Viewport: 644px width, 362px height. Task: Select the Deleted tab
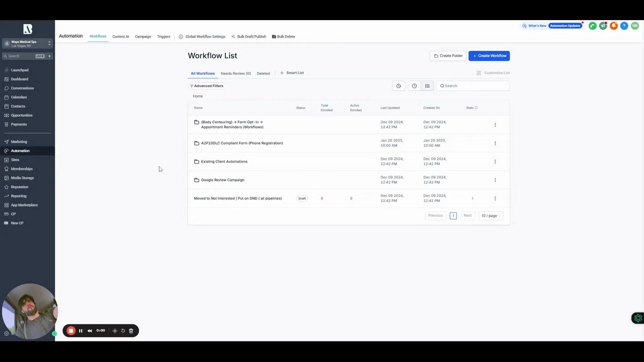(263, 73)
